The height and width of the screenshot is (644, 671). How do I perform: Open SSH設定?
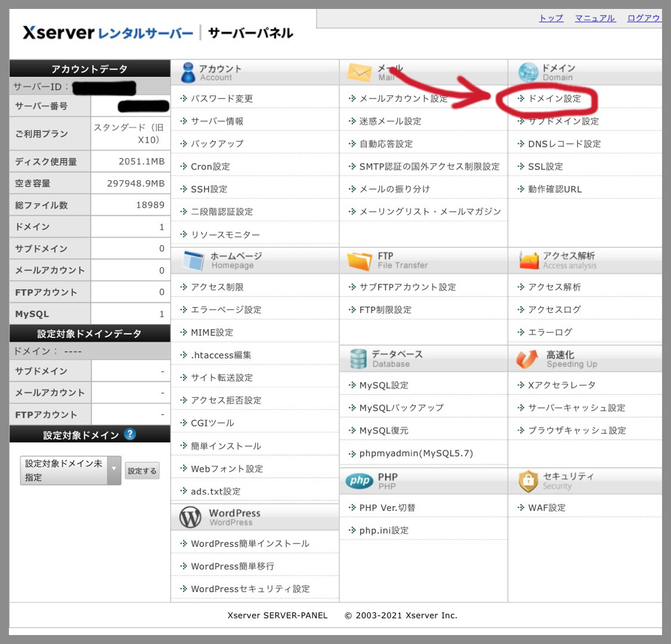pyautogui.click(x=209, y=189)
